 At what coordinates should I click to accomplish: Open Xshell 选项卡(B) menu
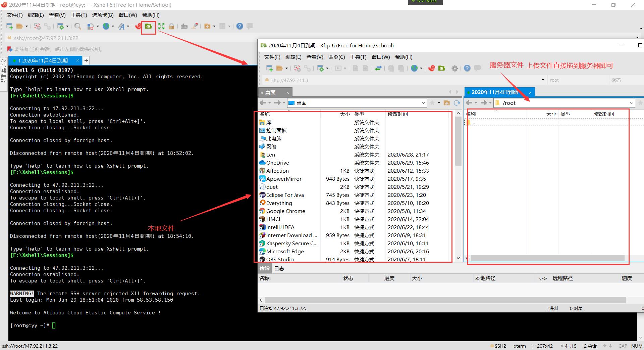[x=103, y=15]
